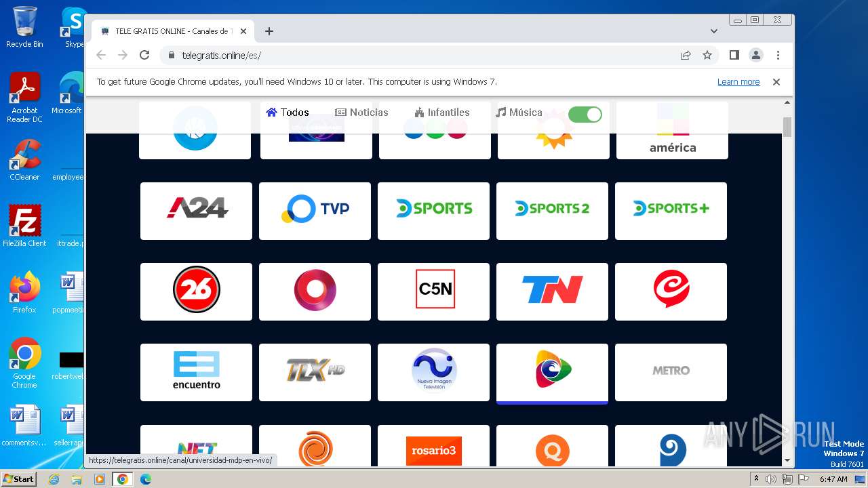
Task: Open the Metro channel tile
Action: click(671, 372)
